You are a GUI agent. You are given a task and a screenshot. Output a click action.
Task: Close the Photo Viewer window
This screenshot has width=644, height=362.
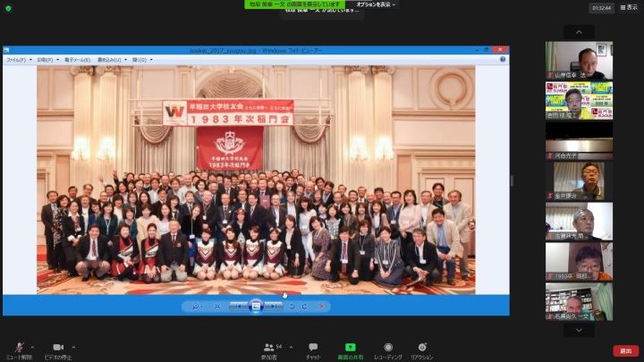(500, 50)
